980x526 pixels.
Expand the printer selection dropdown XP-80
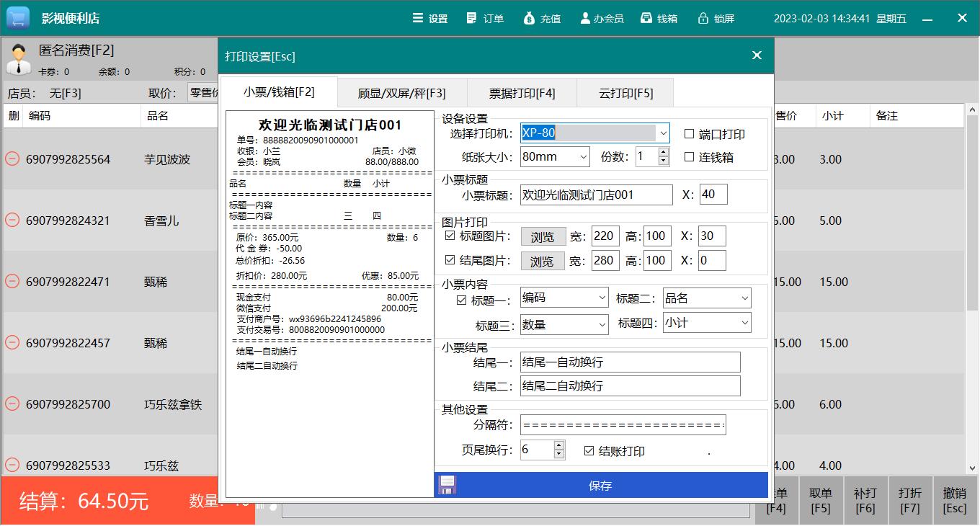662,133
